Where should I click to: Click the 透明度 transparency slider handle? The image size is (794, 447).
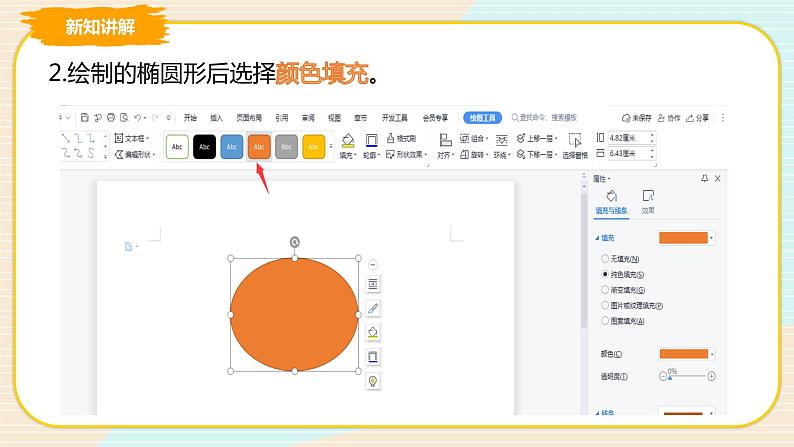click(x=670, y=378)
